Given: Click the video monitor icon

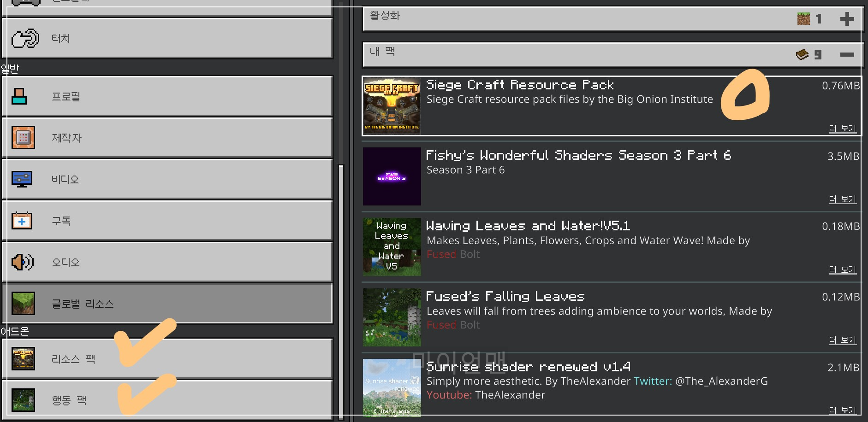Looking at the screenshot, I should click(22, 179).
